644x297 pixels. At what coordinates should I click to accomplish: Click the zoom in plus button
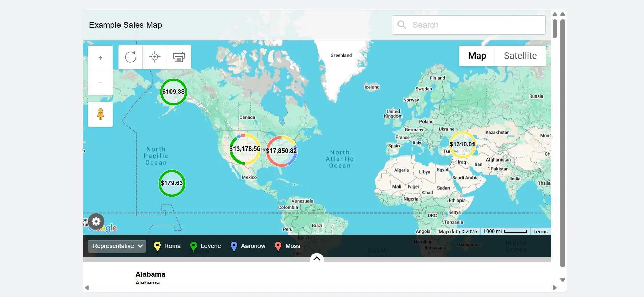pyautogui.click(x=100, y=58)
